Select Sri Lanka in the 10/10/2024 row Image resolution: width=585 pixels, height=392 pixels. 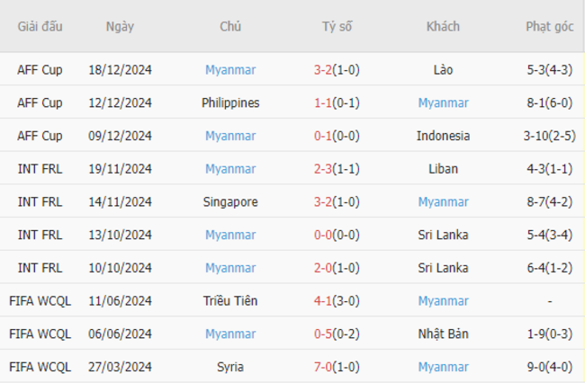pos(443,268)
